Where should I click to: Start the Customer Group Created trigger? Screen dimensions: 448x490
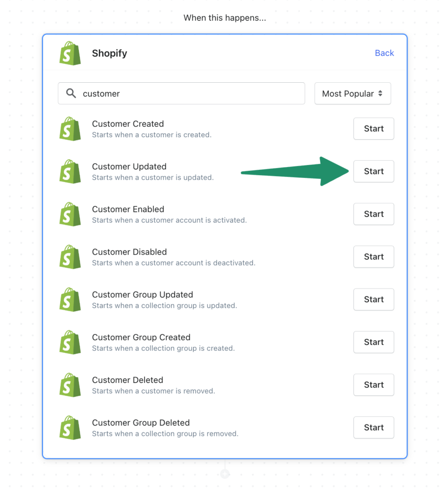(373, 342)
